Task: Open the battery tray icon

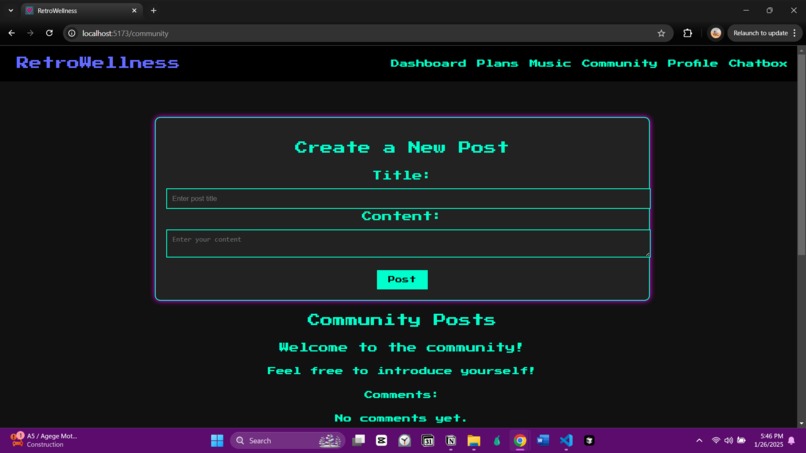Action: pyautogui.click(x=741, y=441)
